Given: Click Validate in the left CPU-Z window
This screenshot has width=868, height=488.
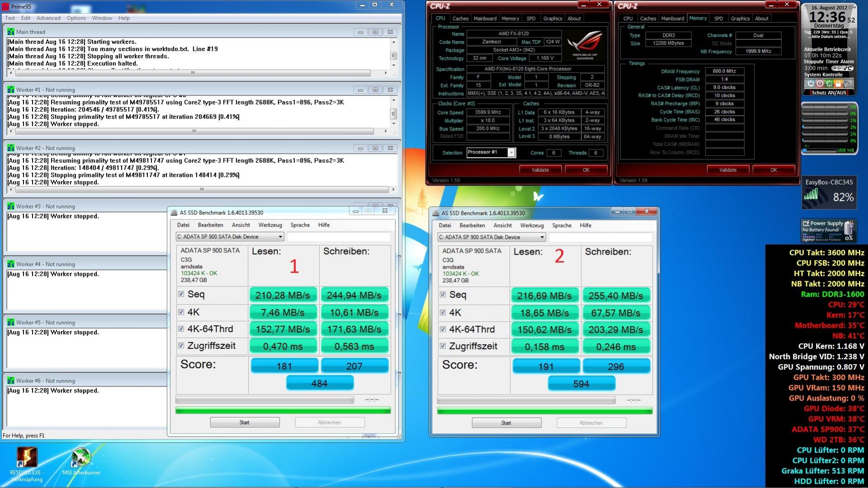Looking at the screenshot, I should [540, 170].
